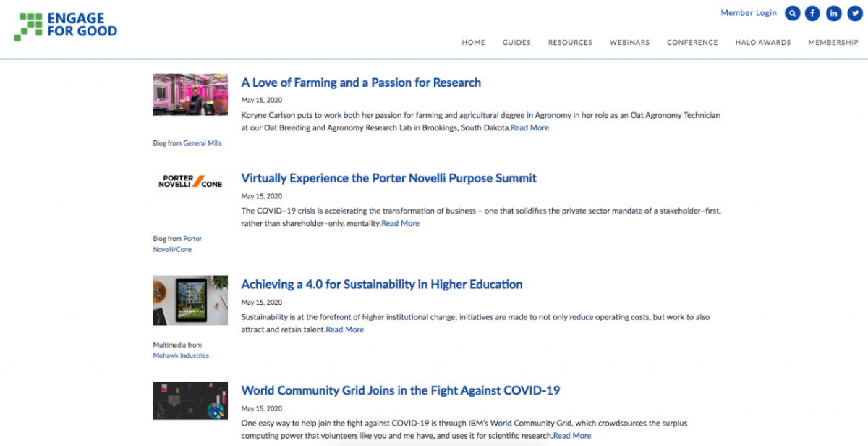Click the Porter Novelli Cone logo thumbnail
This screenshot has width=868, height=446.
point(190,181)
